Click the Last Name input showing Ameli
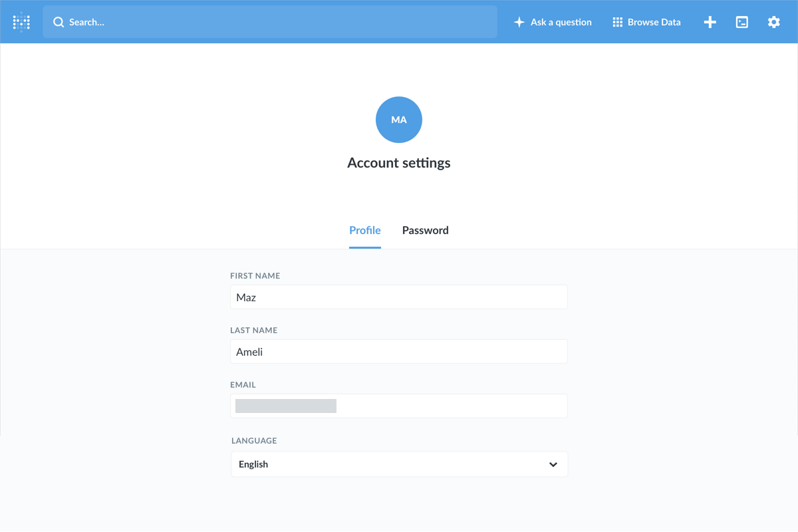Viewport: 798px width, 532px height. click(398, 351)
